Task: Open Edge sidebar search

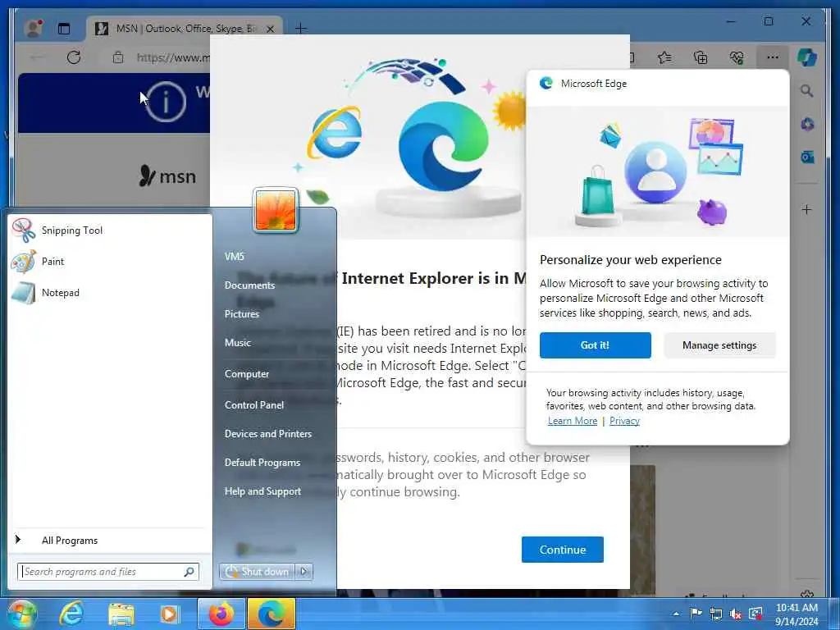Action: 807,91
